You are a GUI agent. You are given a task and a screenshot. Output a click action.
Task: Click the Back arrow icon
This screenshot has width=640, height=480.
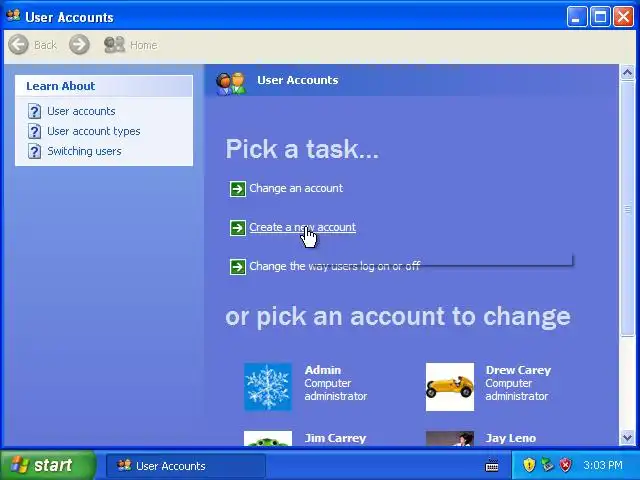pos(18,44)
